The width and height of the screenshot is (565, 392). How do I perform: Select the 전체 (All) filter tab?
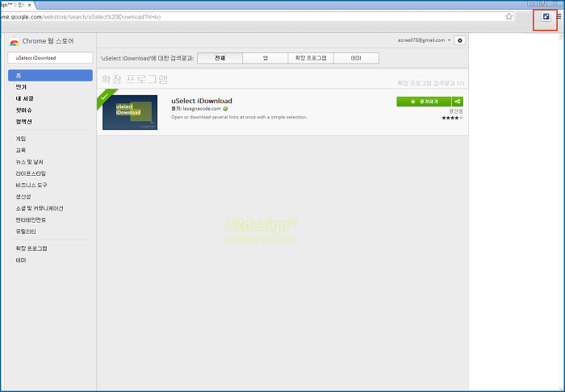point(220,58)
